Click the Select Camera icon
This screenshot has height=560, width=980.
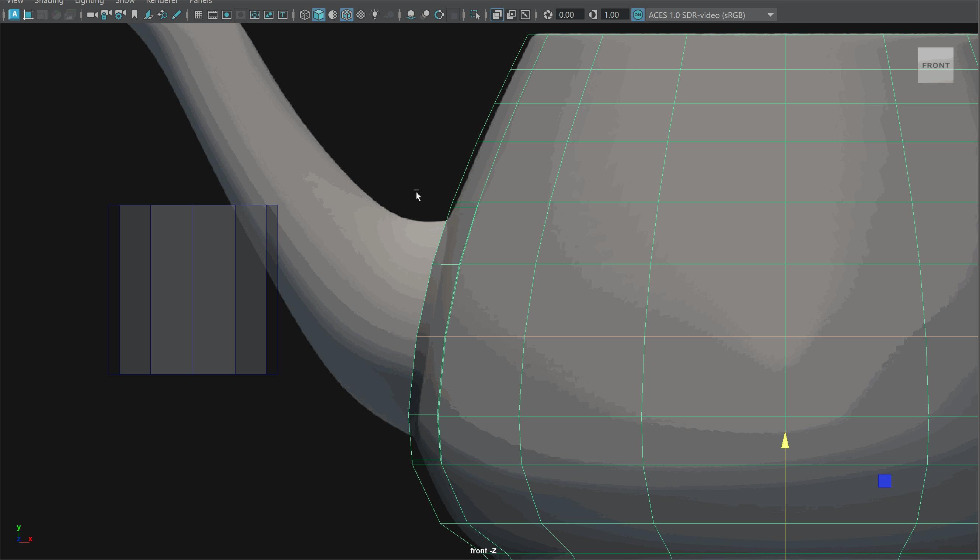tap(92, 15)
